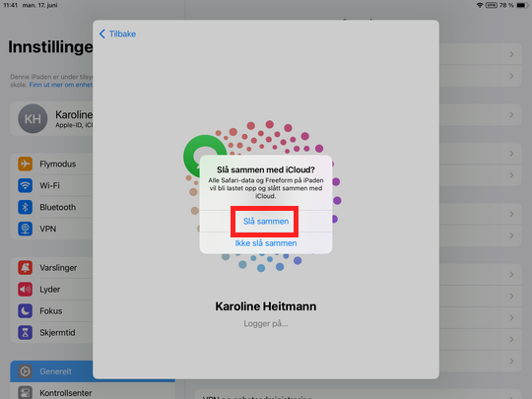
Task: Tap the Karoline Heitmann name text
Action: pyautogui.click(x=266, y=306)
